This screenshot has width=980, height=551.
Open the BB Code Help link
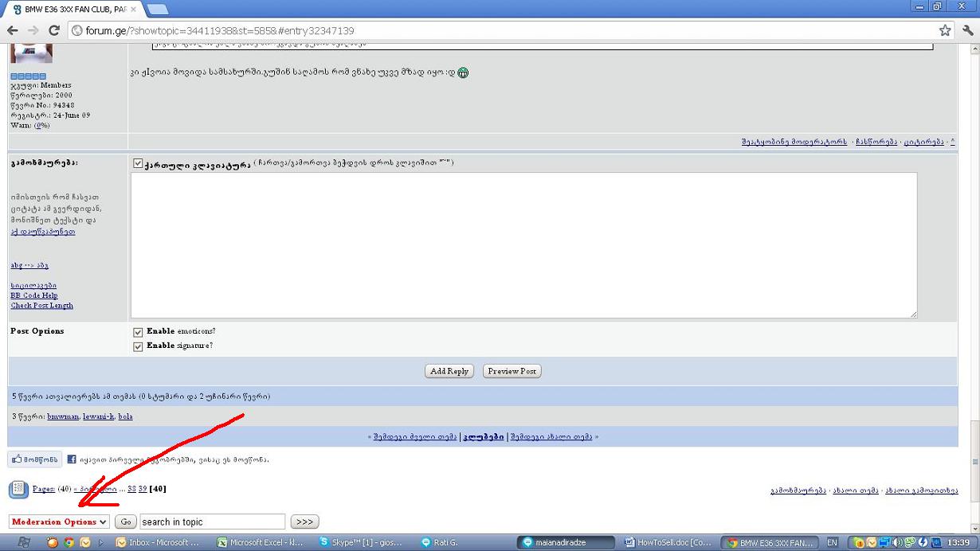click(34, 295)
